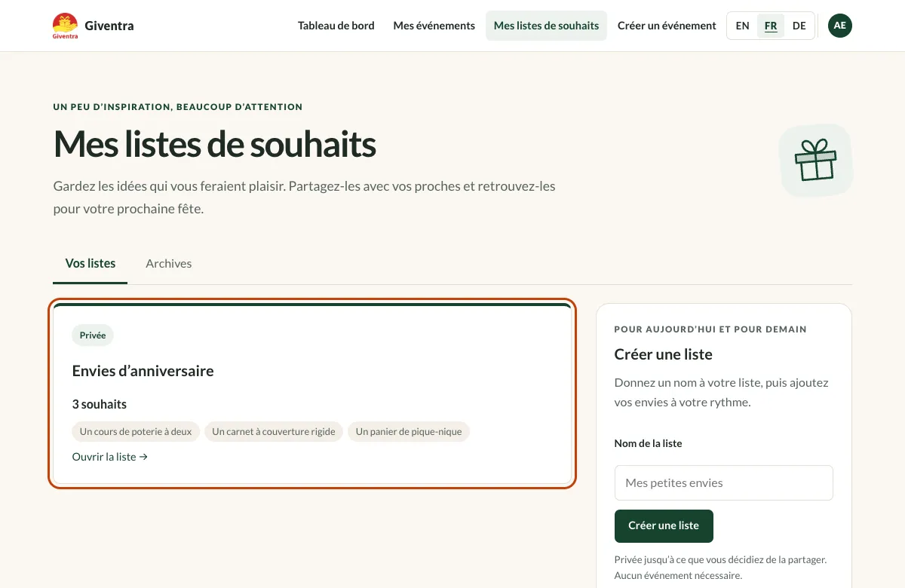Go to Tableau de bord
905x588 pixels.
(x=336, y=26)
